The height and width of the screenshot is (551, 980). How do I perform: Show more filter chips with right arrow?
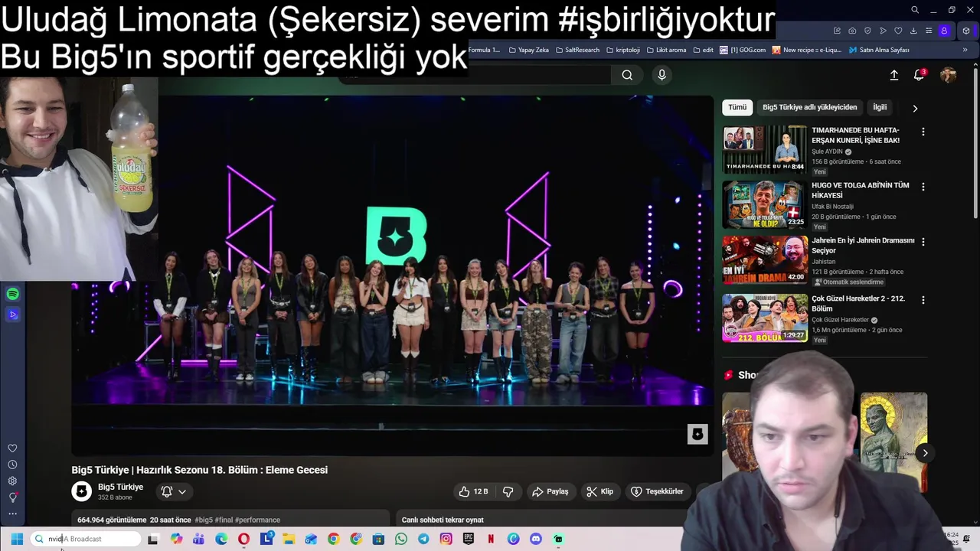pos(915,108)
